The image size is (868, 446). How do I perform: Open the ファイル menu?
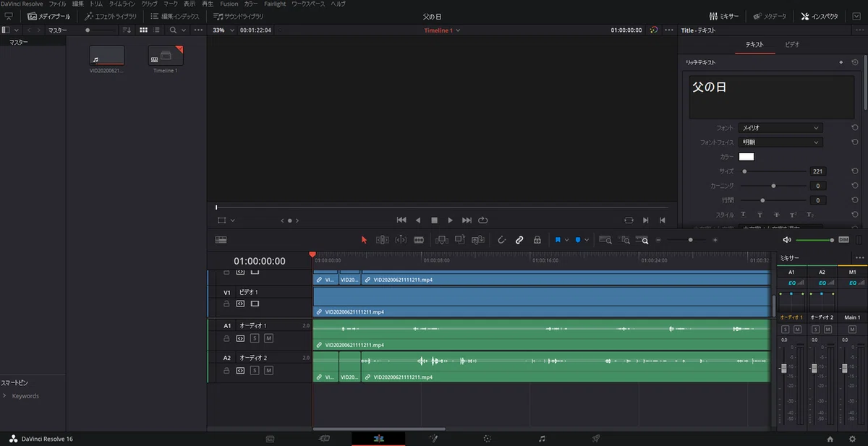57,4
